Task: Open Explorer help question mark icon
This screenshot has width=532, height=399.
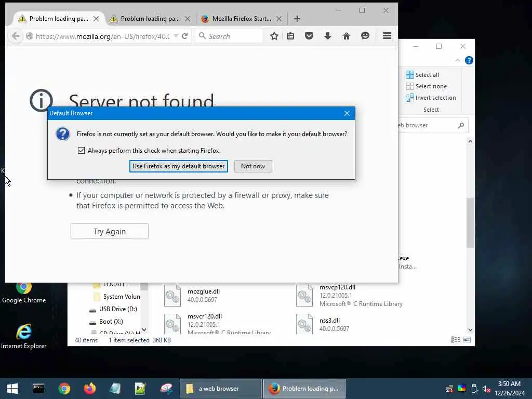Action: [x=469, y=60]
